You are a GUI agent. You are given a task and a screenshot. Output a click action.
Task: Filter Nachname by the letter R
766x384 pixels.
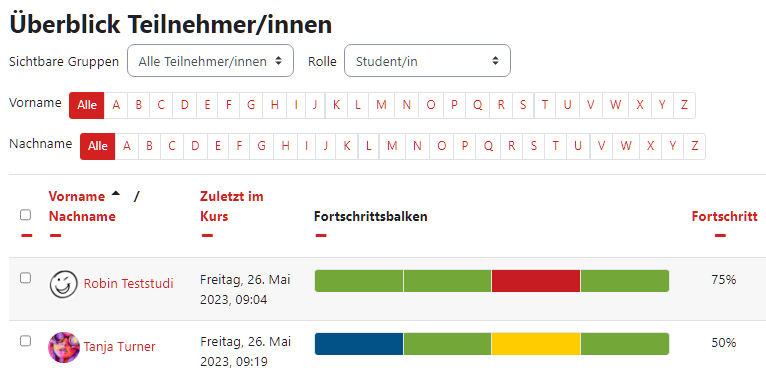(x=511, y=146)
